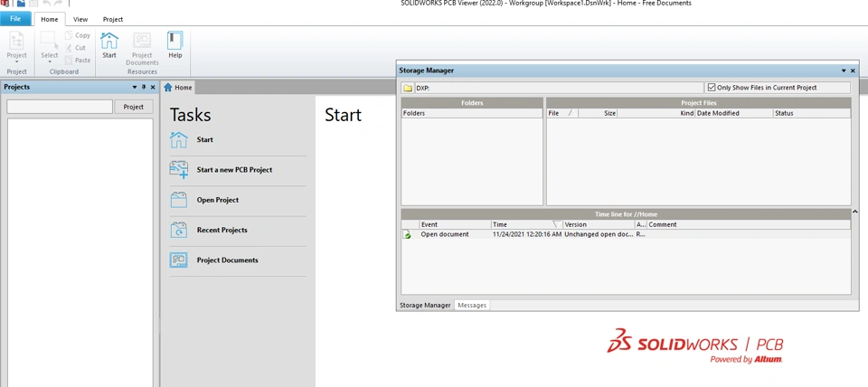Click the Open Project folder icon
Viewport: 868px width, 387px height.
[179, 200]
